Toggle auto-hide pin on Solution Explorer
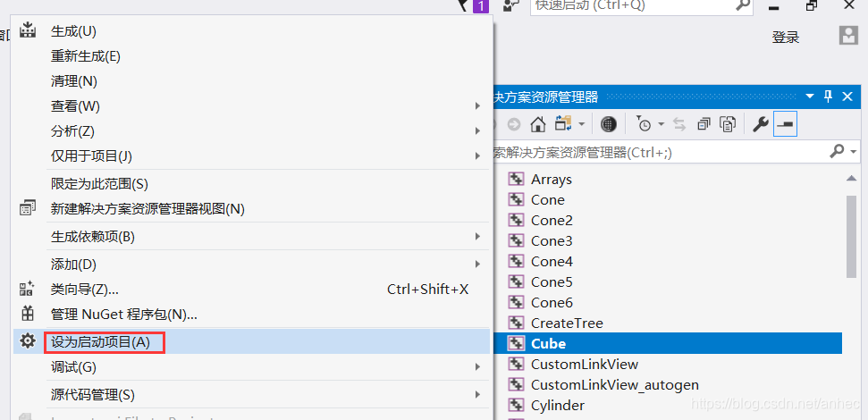868x420 pixels. (x=828, y=97)
